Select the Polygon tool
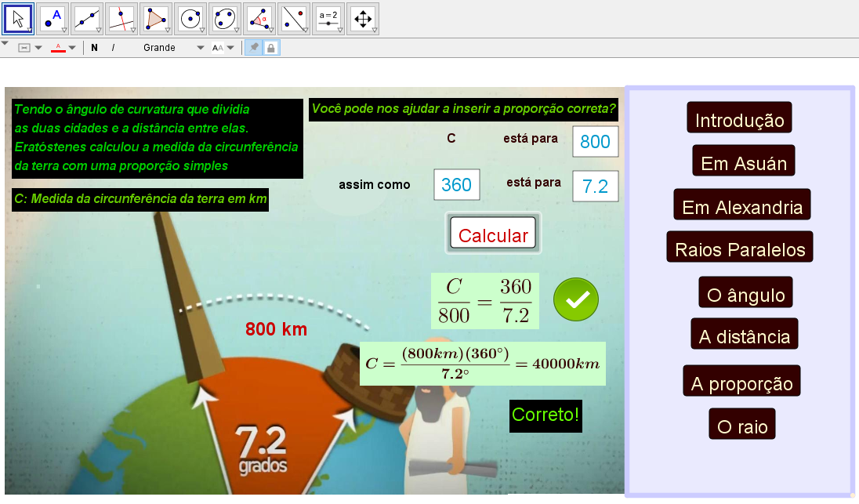 pos(156,19)
